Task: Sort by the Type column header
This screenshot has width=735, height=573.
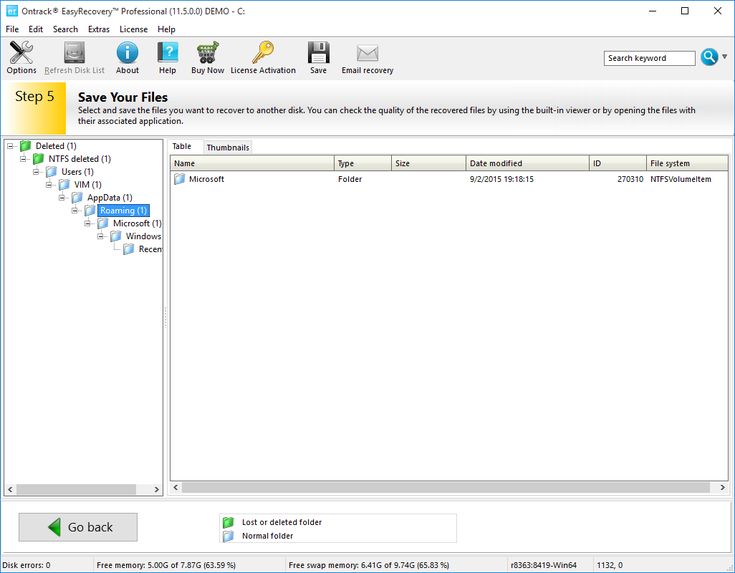Action: (x=362, y=163)
